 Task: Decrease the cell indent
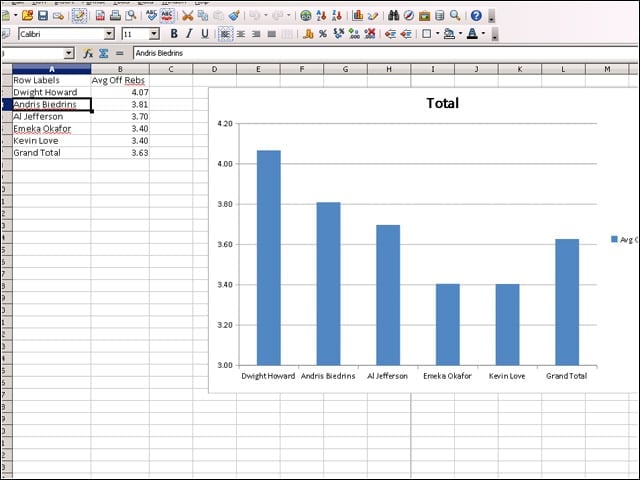(391, 34)
